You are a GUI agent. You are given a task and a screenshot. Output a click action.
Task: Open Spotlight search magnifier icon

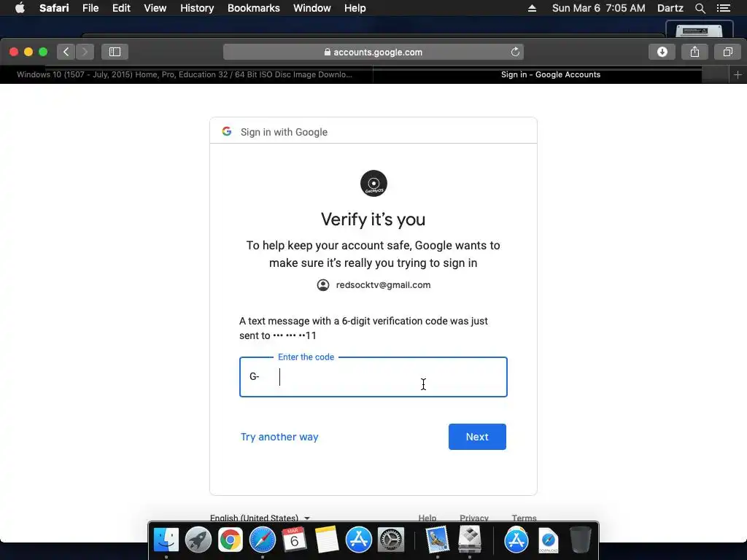tap(700, 8)
